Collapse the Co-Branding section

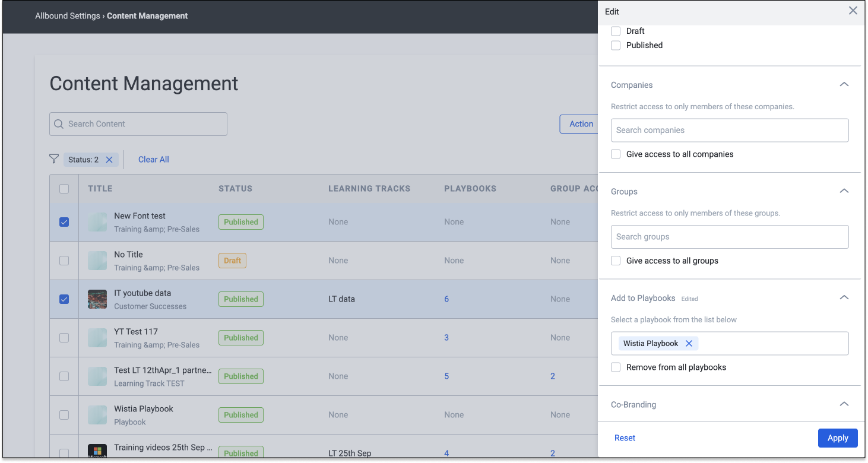click(x=844, y=404)
